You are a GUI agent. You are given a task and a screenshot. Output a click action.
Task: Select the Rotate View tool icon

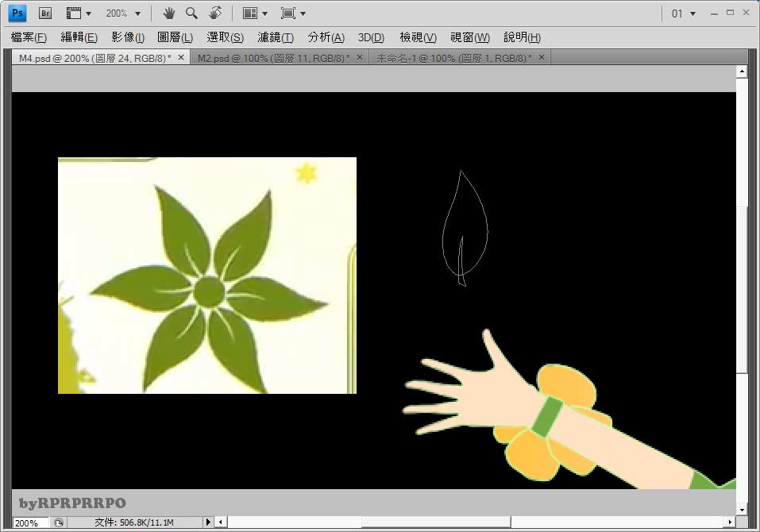click(215, 13)
